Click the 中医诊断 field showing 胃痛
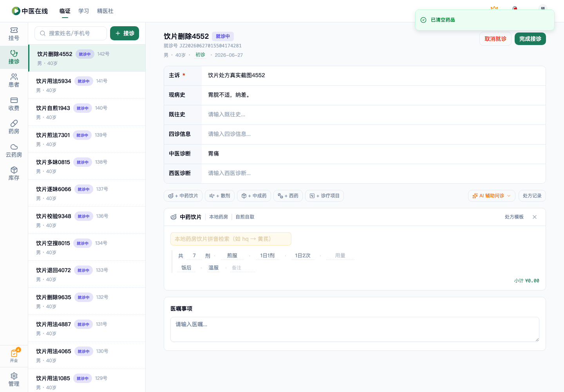 coord(373,154)
